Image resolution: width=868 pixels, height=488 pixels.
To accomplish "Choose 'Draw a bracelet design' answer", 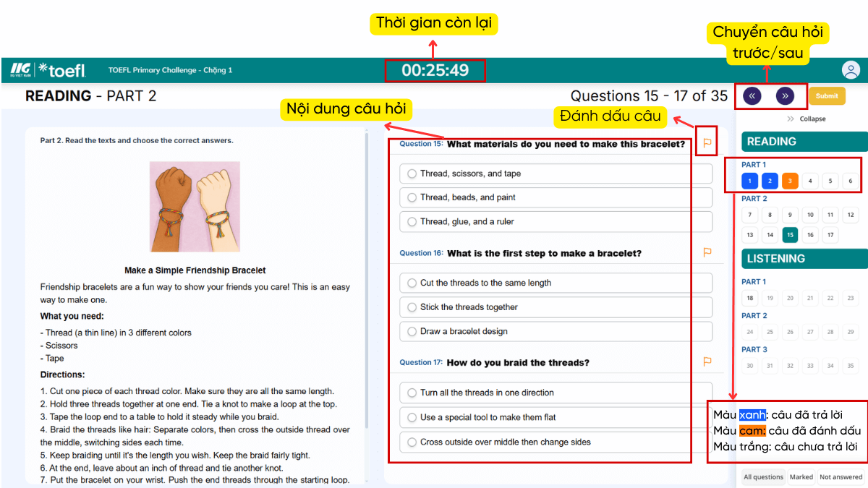I will [x=412, y=331].
